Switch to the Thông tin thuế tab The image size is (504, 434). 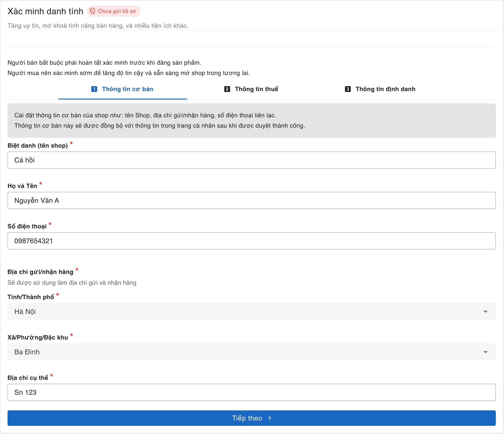(x=251, y=89)
